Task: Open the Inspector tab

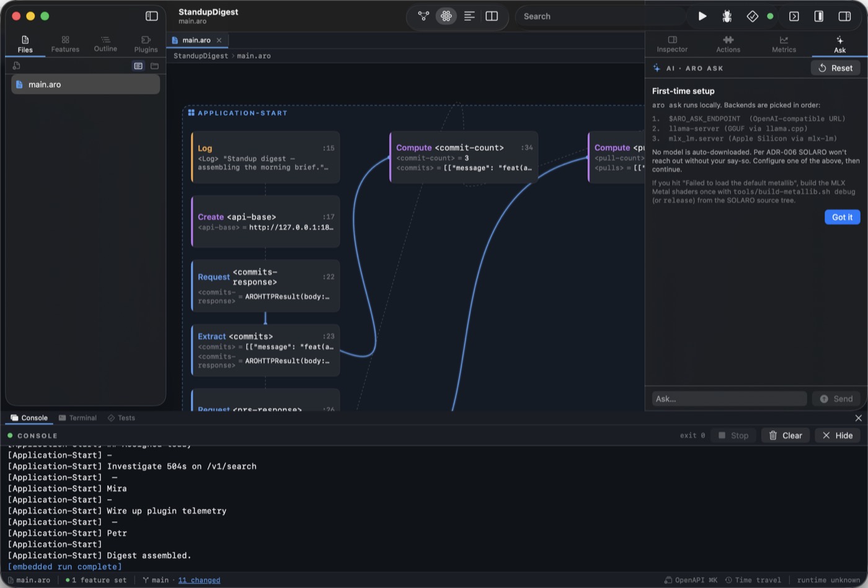Action: coord(672,44)
